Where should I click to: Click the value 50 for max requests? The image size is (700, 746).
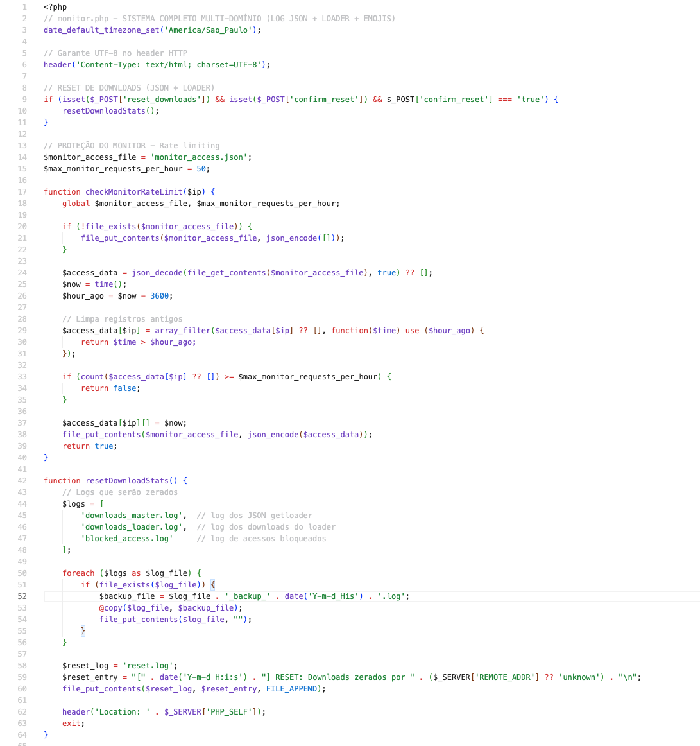(201, 168)
